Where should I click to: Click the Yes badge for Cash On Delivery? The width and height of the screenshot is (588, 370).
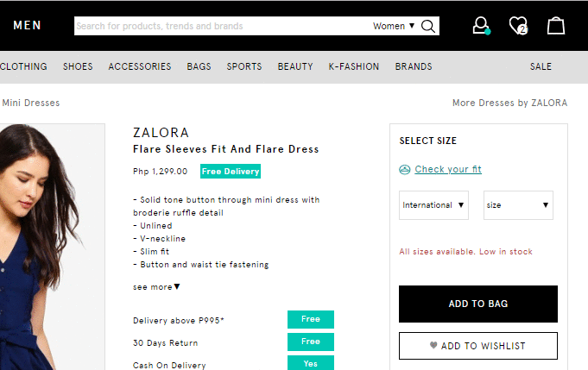pos(311,363)
